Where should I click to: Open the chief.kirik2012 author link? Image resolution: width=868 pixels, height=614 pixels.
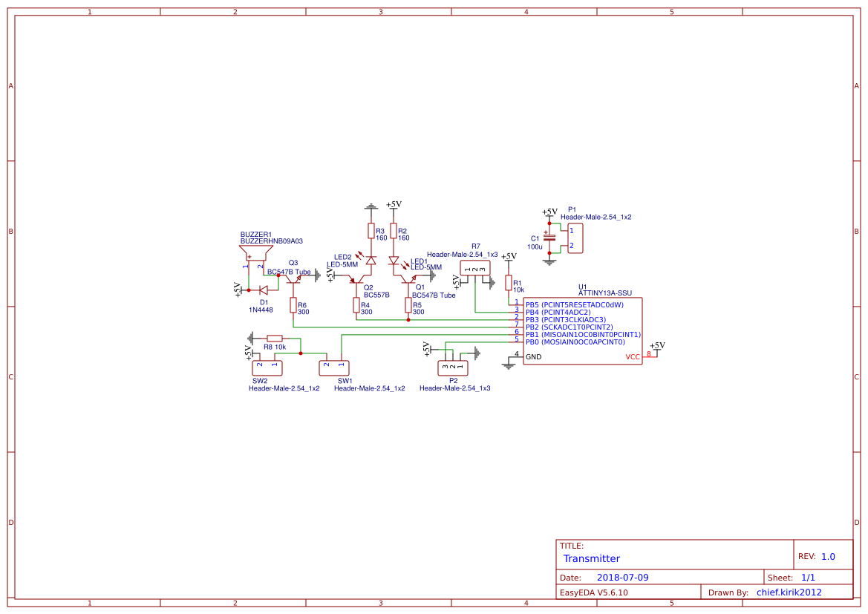point(789,592)
